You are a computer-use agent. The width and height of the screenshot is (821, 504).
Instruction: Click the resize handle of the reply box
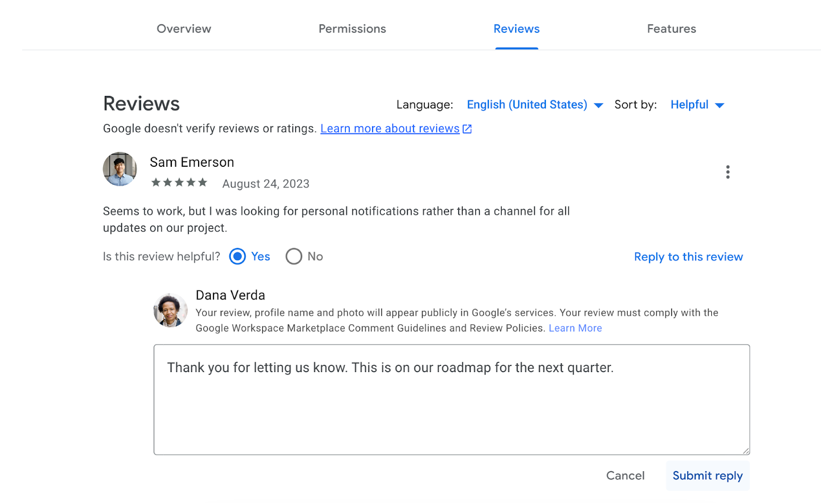pos(745,450)
